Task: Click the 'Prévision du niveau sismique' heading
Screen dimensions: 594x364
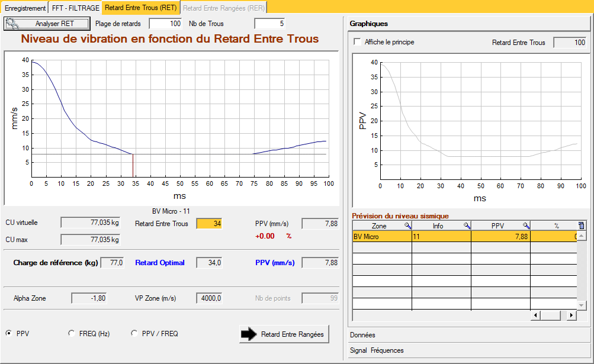Action: tap(400, 216)
